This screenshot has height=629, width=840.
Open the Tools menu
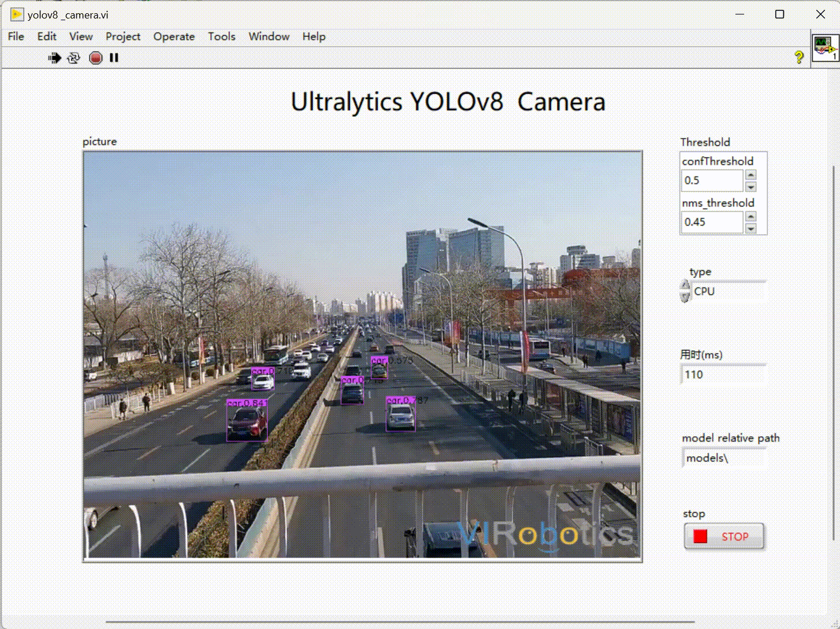(222, 36)
